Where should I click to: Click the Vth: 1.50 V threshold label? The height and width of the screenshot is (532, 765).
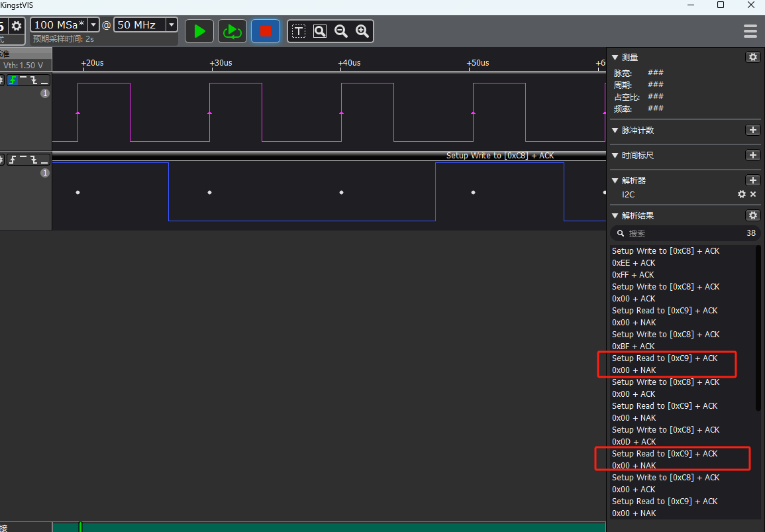[x=23, y=66]
